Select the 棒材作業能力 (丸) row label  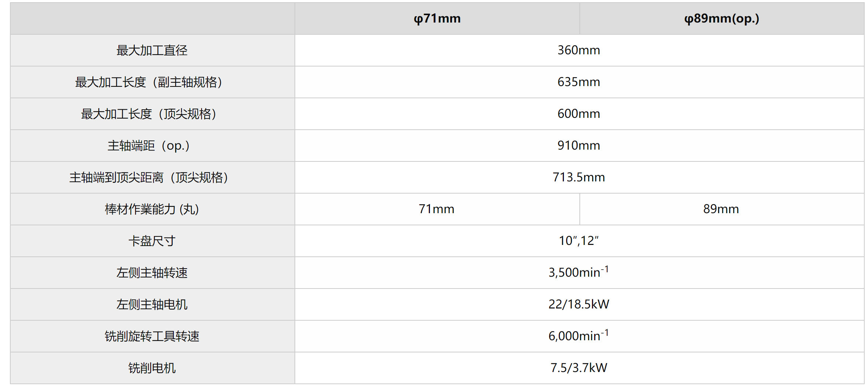click(152, 209)
